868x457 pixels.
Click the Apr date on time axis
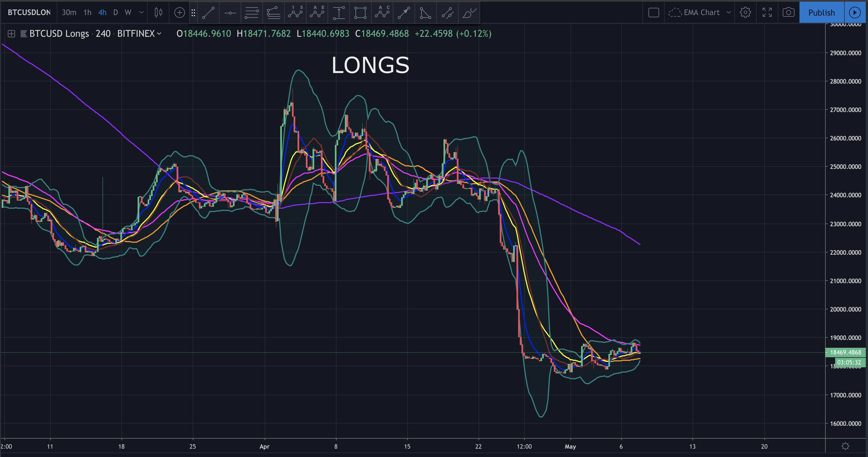tap(265, 446)
